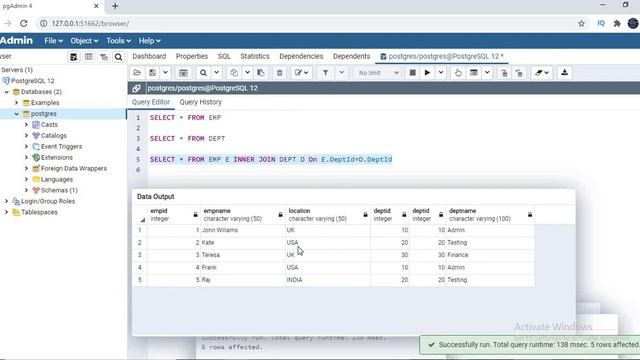Image resolution: width=640 pixels, height=360 pixels.
Task: Expand the Casts node
Action: click(26, 124)
